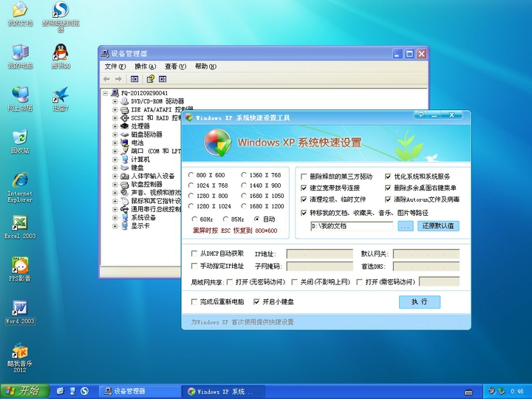Expand the 系统设备 node

coord(115,217)
